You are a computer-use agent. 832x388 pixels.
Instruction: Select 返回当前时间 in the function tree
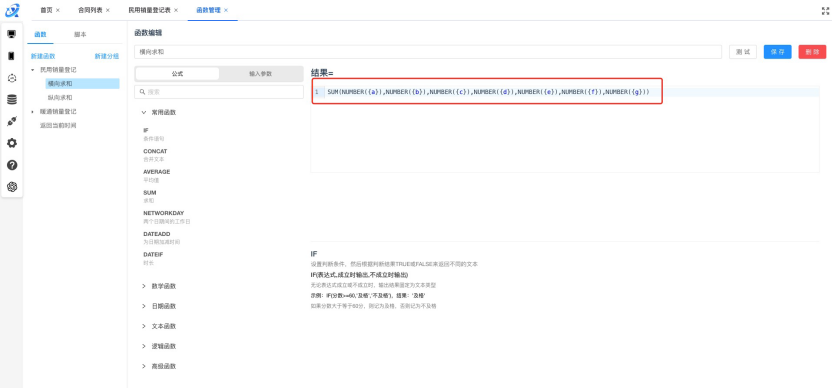(58, 126)
